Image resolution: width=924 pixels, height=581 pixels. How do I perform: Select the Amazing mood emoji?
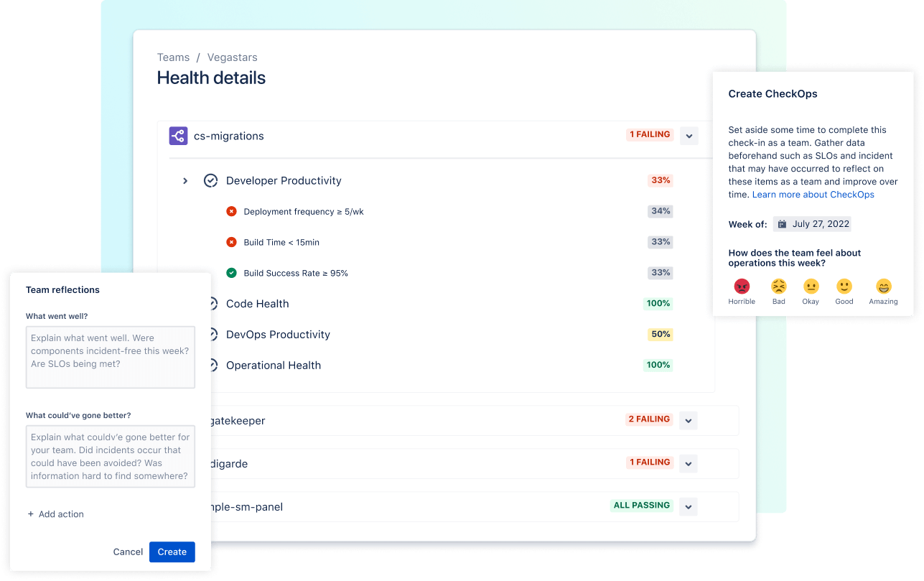click(x=883, y=287)
